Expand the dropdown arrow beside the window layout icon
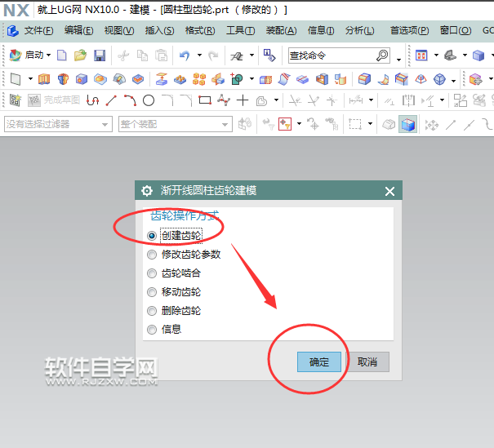 click(x=436, y=55)
